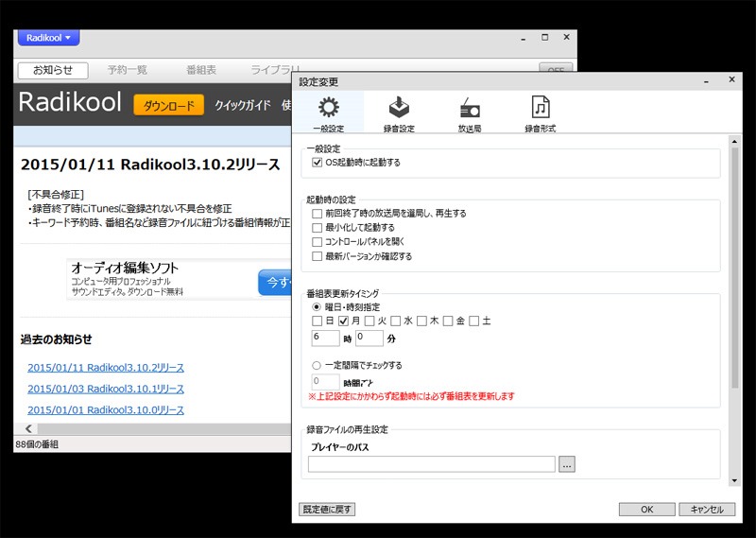Close the 設定変更 dialog

731,79
